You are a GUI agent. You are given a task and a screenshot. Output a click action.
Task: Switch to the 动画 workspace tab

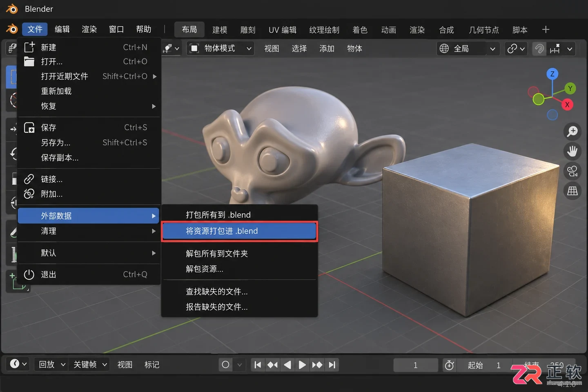[389, 30]
